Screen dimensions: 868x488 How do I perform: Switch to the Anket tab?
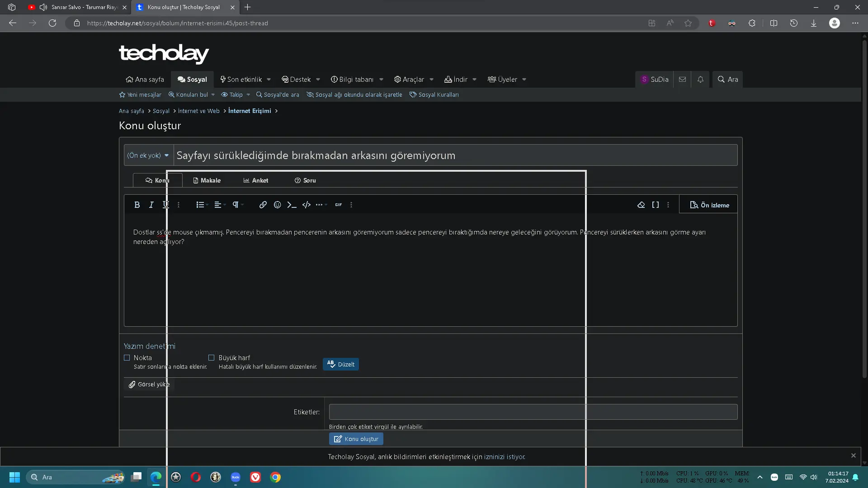pyautogui.click(x=256, y=180)
